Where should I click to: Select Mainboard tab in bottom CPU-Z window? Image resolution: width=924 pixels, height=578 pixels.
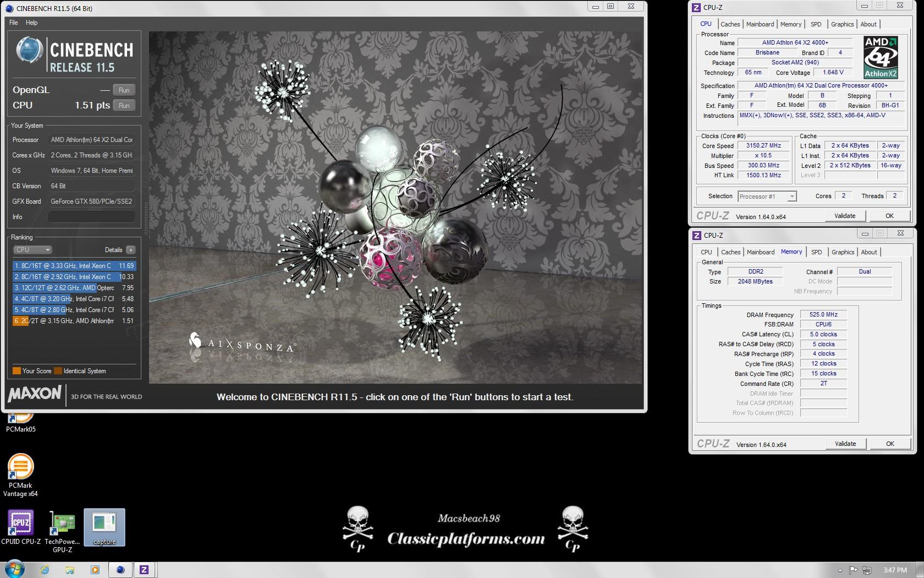(x=761, y=252)
